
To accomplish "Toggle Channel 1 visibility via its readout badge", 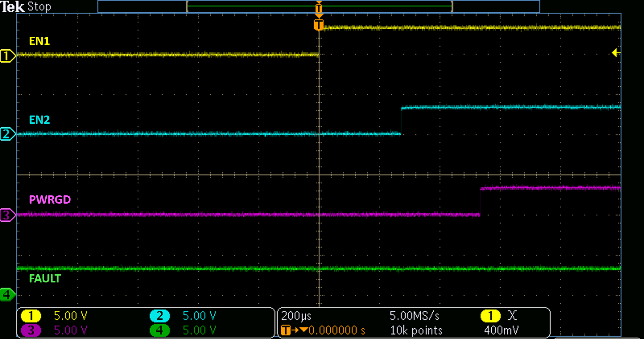I will [x=31, y=316].
